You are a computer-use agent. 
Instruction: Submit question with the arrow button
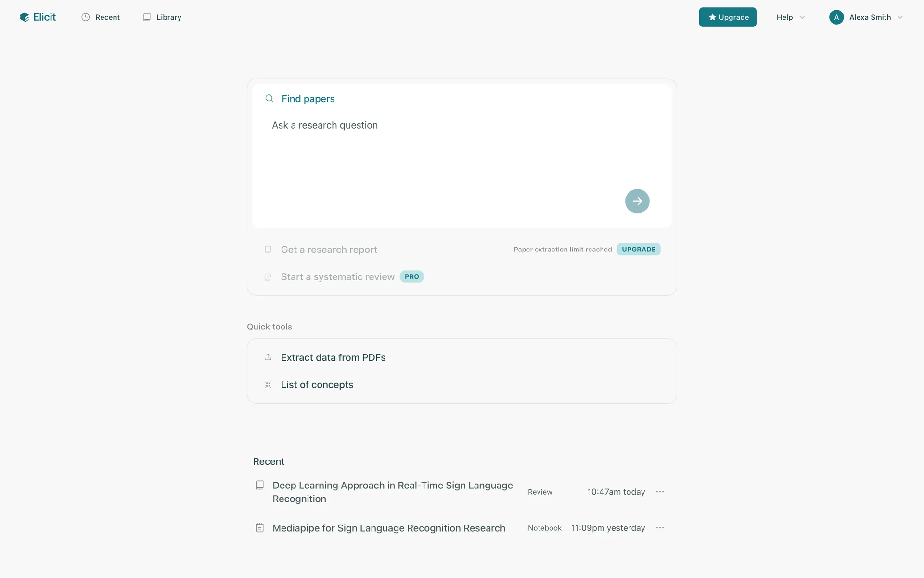[637, 201]
